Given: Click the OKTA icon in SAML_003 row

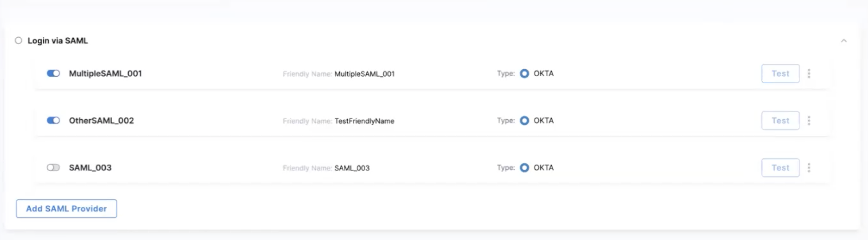Looking at the screenshot, I should (x=524, y=168).
